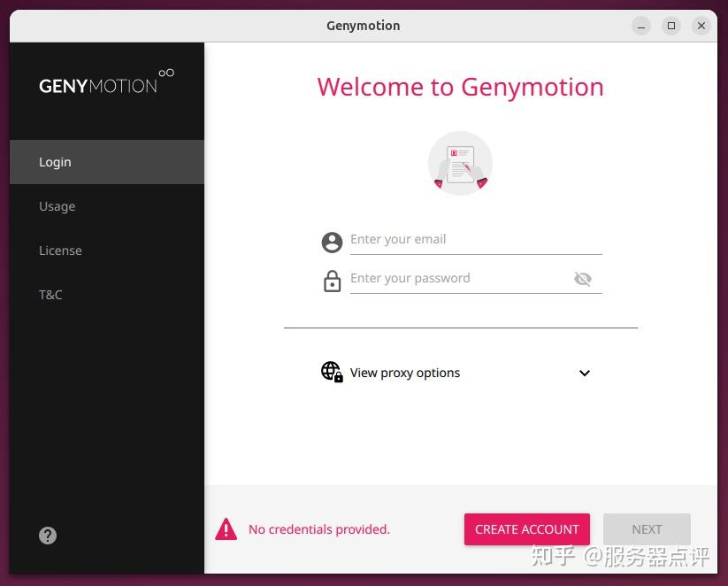Toggle password visibility with the eye icon
Image resolution: width=728 pixels, height=586 pixels.
(x=583, y=278)
